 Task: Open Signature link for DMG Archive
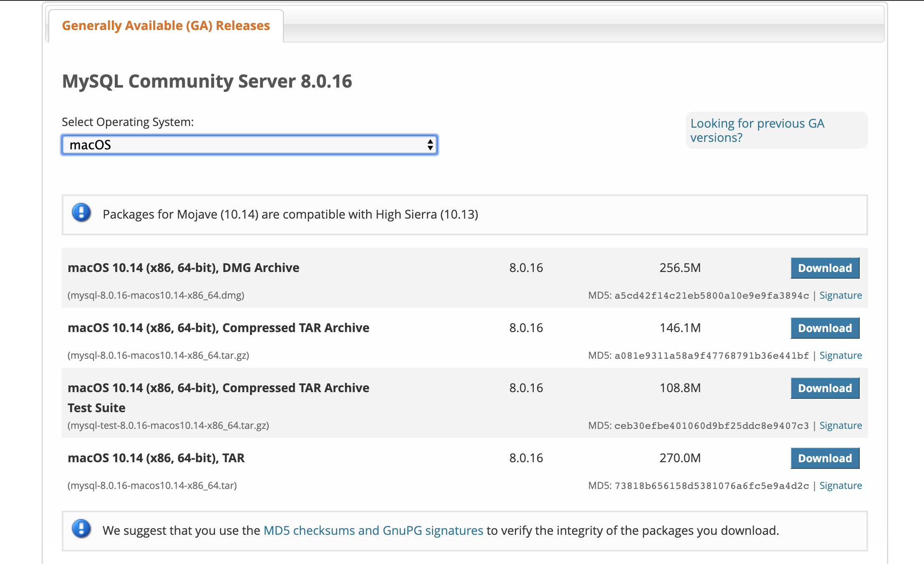pos(841,295)
